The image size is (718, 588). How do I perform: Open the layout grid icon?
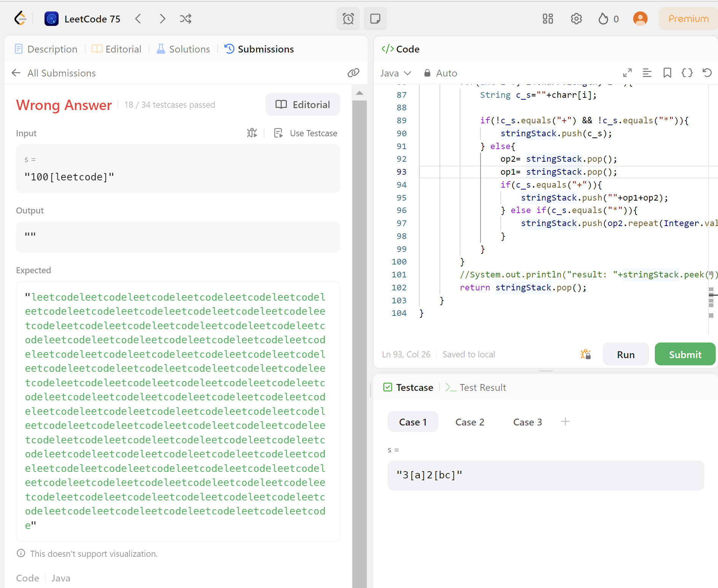548,19
